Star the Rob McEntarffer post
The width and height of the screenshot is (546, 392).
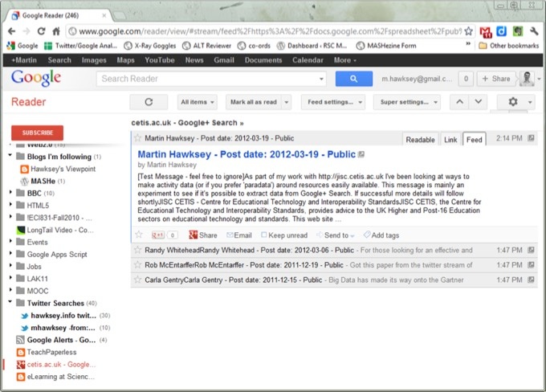click(137, 265)
